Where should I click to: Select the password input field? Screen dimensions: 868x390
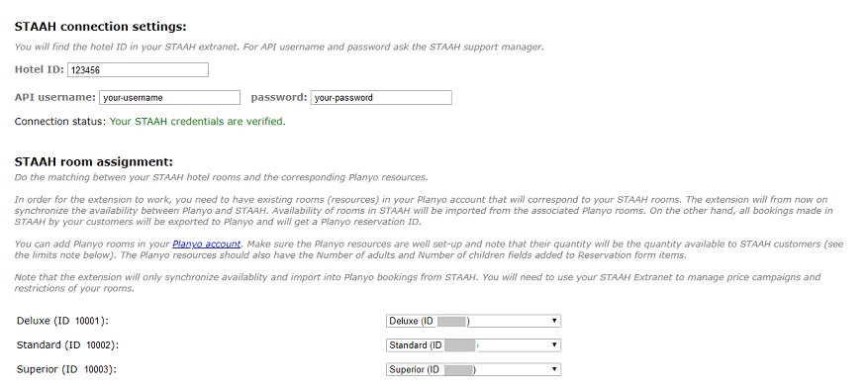(381, 97)
